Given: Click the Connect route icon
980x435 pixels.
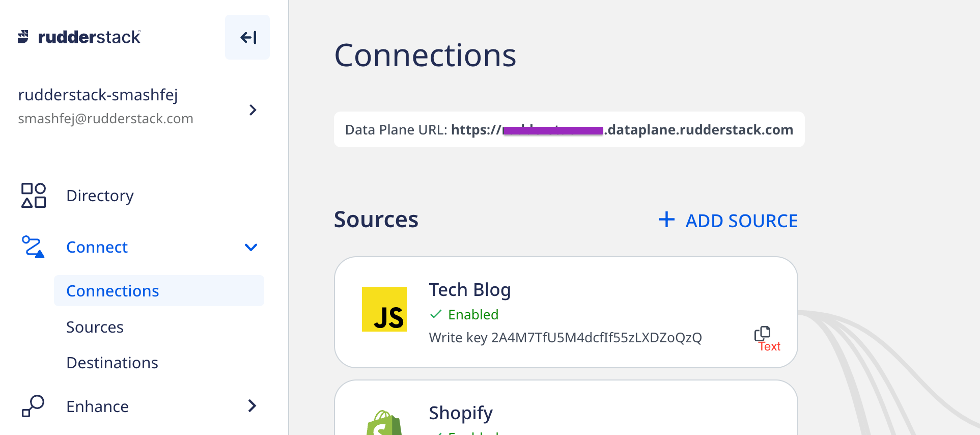Looking at the screenshot, I should 33,247.
